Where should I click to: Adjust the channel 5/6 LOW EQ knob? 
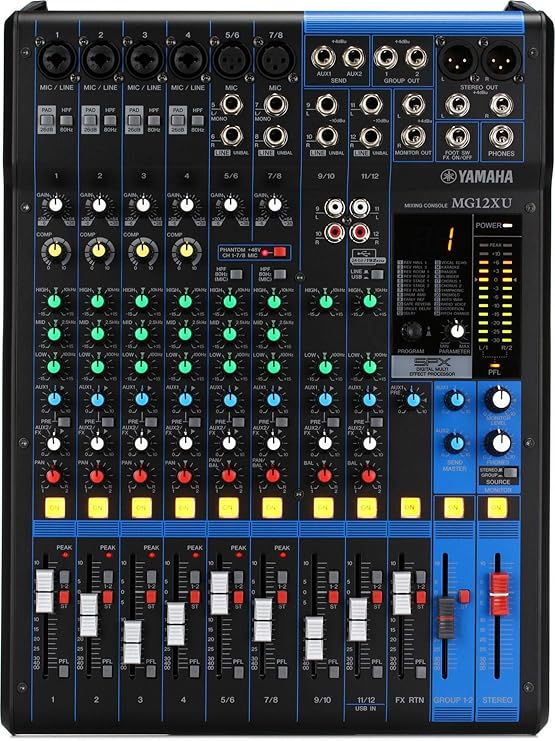pyautogui.click(x=230, y=366)
